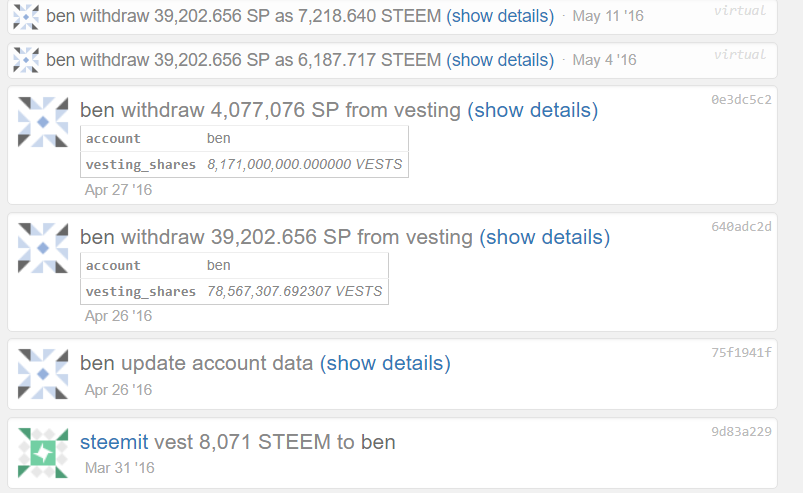
Task: Collapse details of 4,077,076 SP vesting withdrawal
Action: 533,110
